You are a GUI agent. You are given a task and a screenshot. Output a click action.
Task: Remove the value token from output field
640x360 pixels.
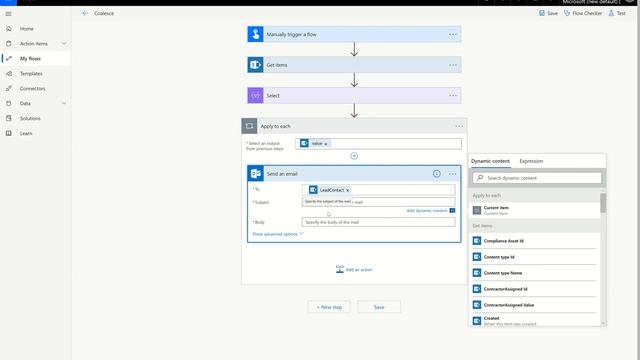coord(326,144)
